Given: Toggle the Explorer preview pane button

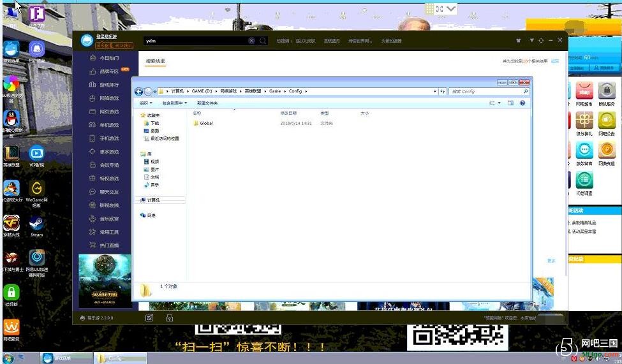Looking at the screenshot, I should pyautogui.click(x=510, y=103).
